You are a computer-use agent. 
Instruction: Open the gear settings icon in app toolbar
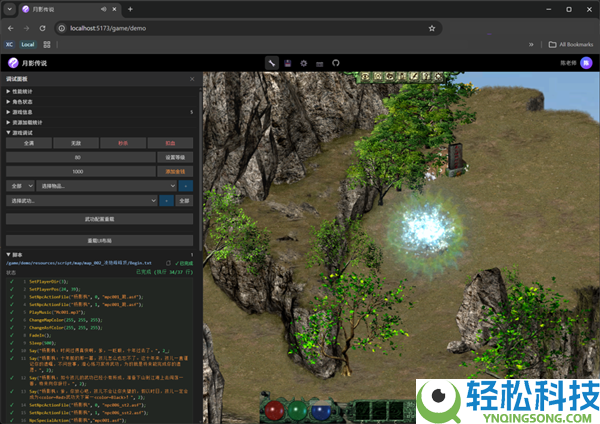click(x=303, y=63)
